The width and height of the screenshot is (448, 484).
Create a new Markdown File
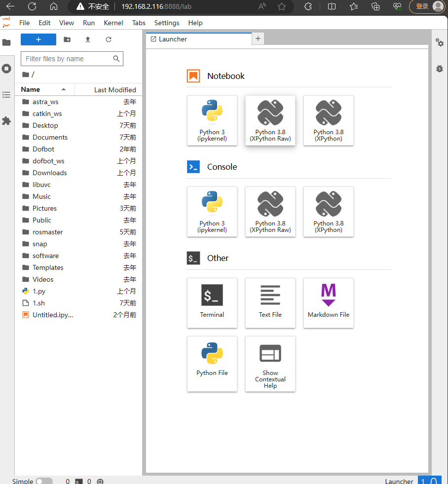click(329, 303)
